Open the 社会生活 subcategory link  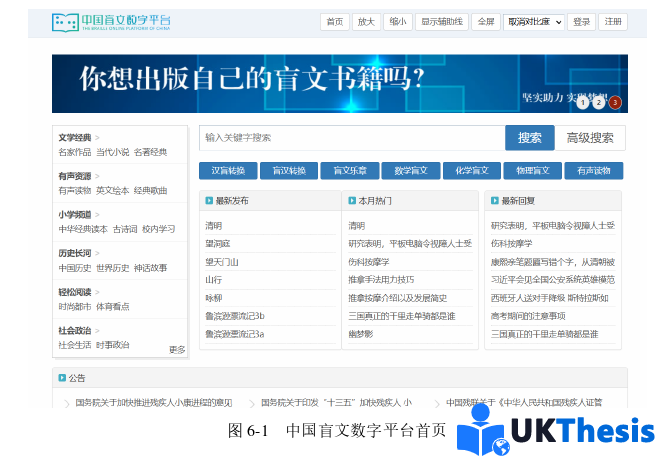pyautogui.click(x=75, y=345)
